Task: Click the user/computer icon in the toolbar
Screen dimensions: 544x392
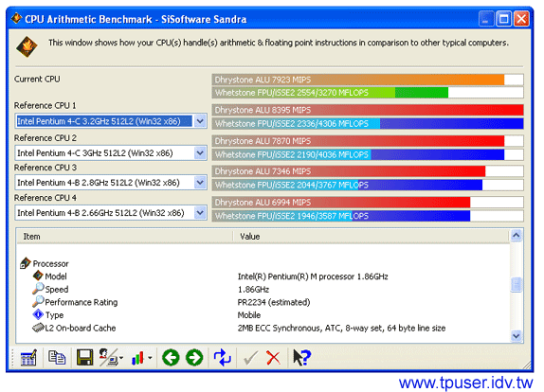Action: click(111, 357)
